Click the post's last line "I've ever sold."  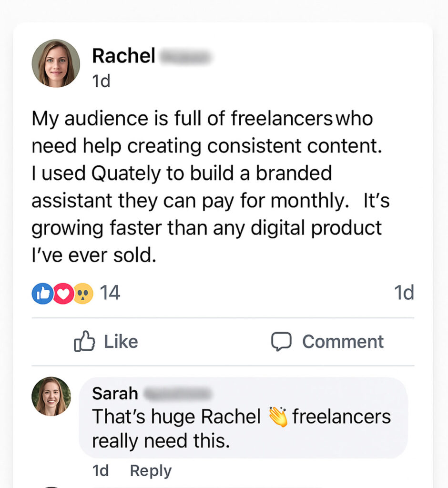click(94, 256)
